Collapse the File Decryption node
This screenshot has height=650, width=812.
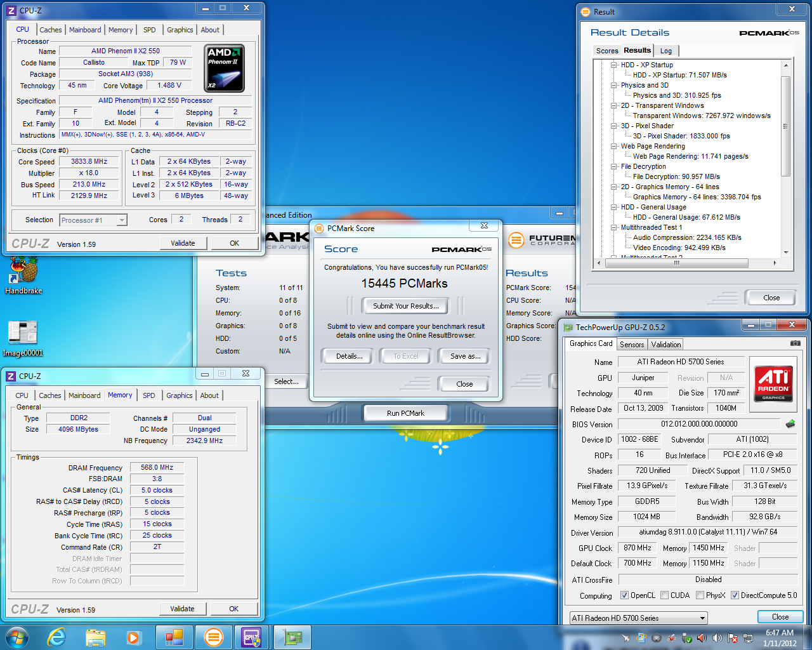pyautogui.click(x=613, y=166)
